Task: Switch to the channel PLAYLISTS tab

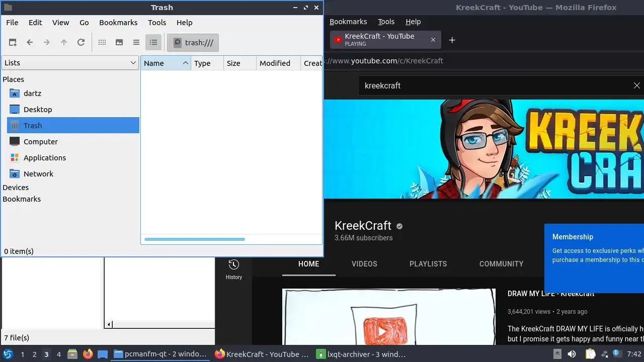Action: tap(428, 264)
